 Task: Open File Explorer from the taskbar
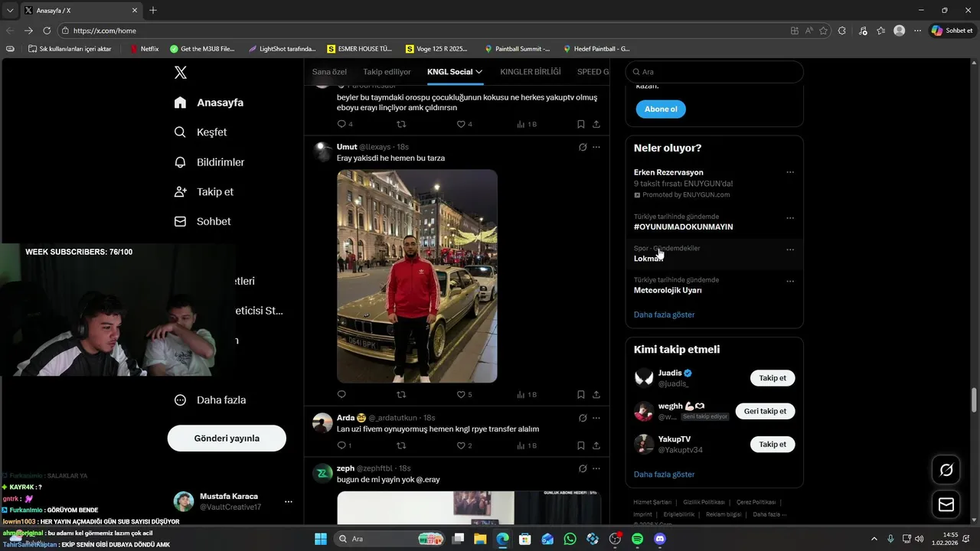tap(480, 539)
